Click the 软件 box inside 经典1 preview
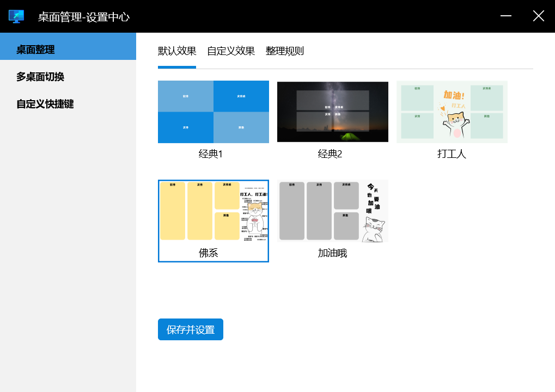 (x=186, y=97)
